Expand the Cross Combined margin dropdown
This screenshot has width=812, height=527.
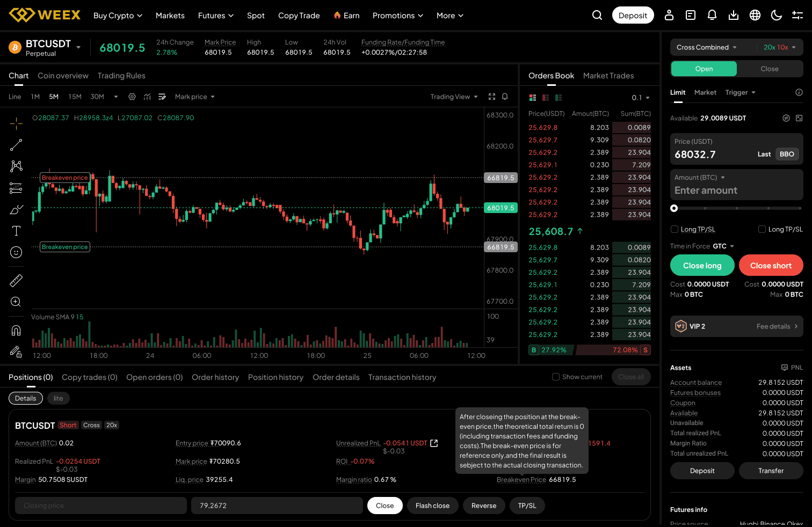[707, 47]
